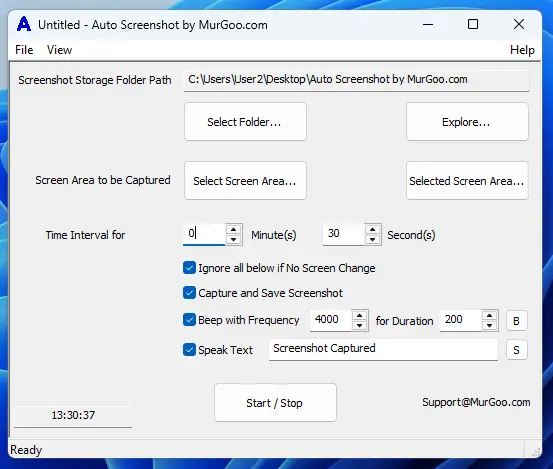Click the clock display 13:30:37
553x469 pixels.
coord(73,415)
